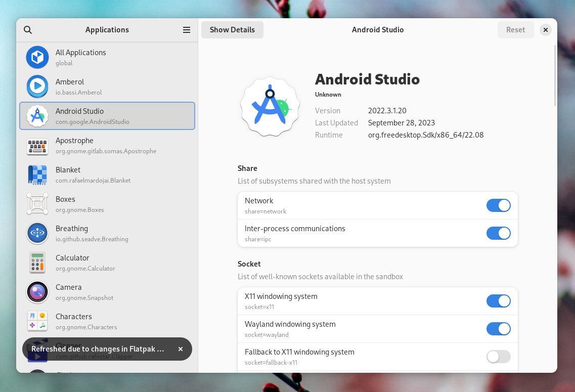Select the Apostrophe keyboard icon
The image size is (575, 392).
coord(37,146)
